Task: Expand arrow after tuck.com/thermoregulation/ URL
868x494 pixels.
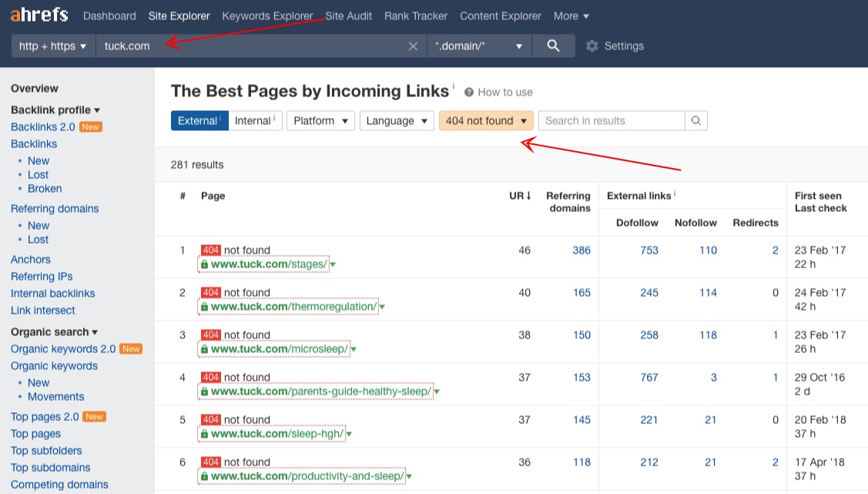Action: click(382, 307)
